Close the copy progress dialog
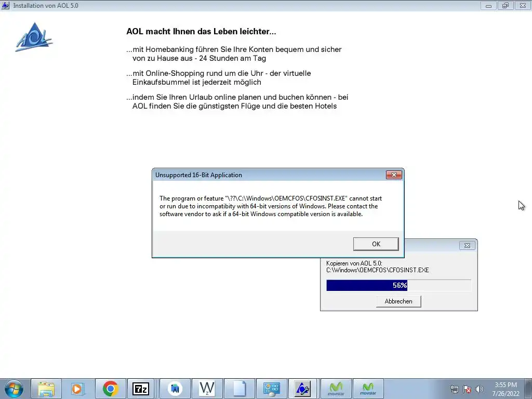Image resolution: width=532 pixels, height=399 pixels. 467,245
